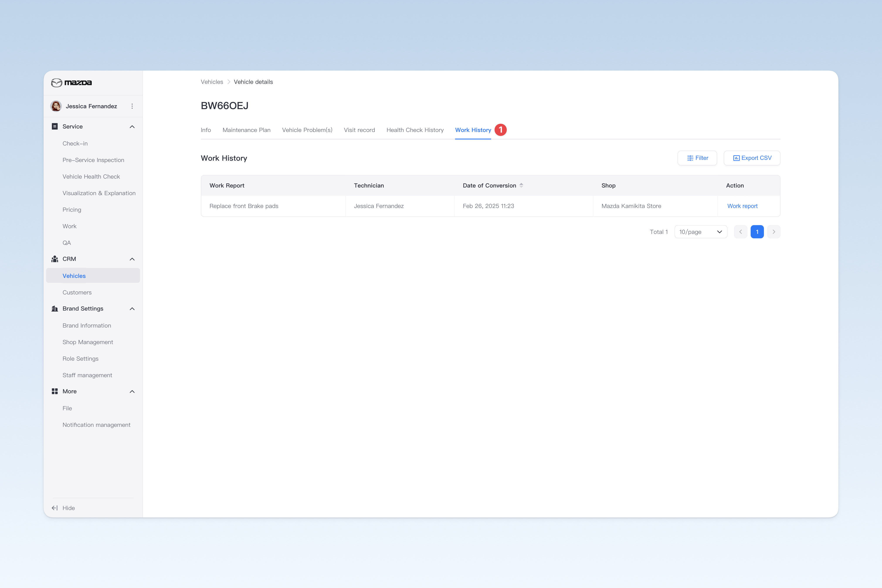This screenshot has width=882, height=588.
Task: Collapse the Service section chevron
Action: [132, 127]
